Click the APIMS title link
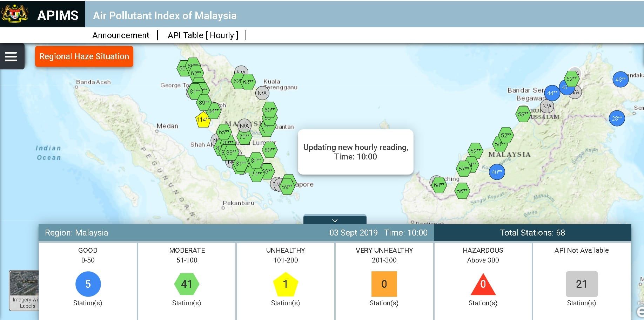The height and width of the screenshot is (320, 644). 58,15
